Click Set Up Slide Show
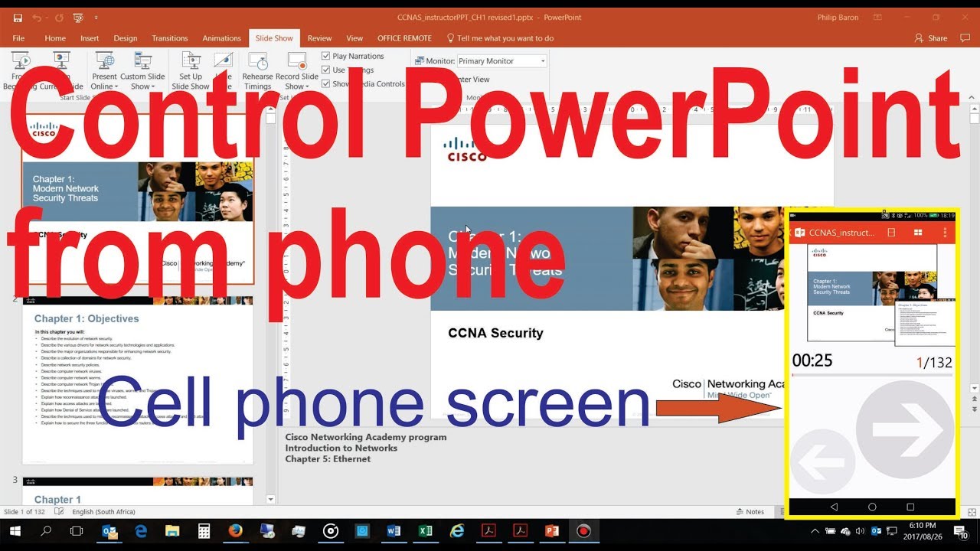Image resolution: width=980 pixels, height=551 pixels. 191,71
